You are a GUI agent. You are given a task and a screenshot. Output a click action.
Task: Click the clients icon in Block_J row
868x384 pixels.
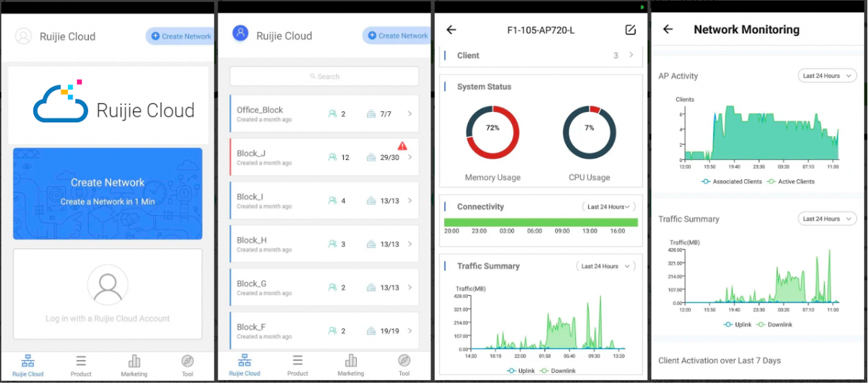tap(332, 157)
